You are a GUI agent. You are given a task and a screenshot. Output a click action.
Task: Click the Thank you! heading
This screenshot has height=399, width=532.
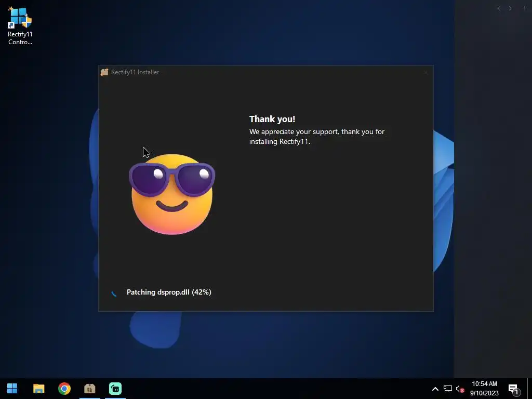272,119
